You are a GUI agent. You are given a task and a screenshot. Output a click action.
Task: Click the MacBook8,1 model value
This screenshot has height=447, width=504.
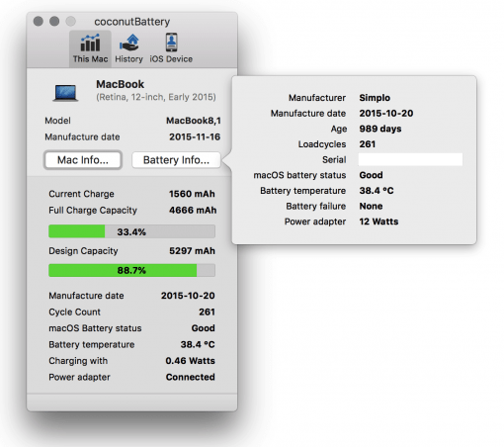point(194,121)
